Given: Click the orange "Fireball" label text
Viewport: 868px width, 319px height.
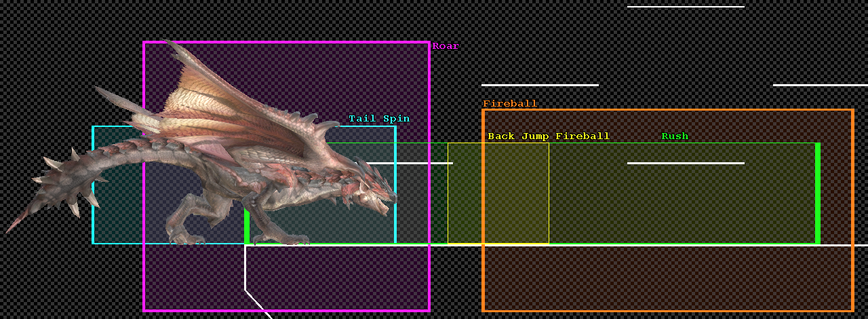Looking at the screenshot, I should pyautogui.click(x=509, y=104).
